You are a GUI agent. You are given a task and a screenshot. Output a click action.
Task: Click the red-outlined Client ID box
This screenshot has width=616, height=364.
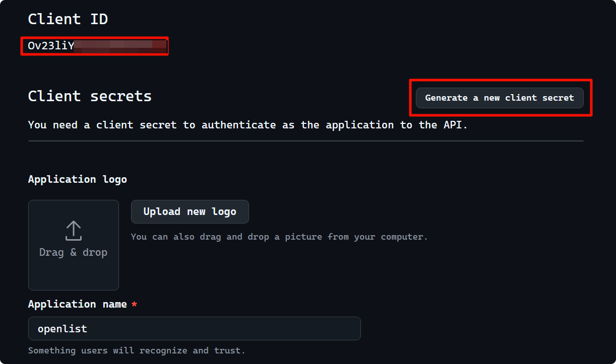94,46
